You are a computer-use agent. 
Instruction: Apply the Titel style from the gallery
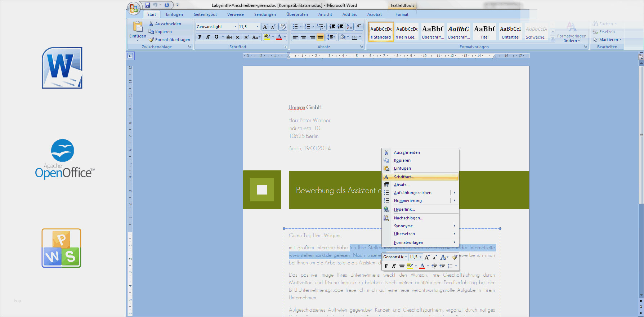pos(484,32)
